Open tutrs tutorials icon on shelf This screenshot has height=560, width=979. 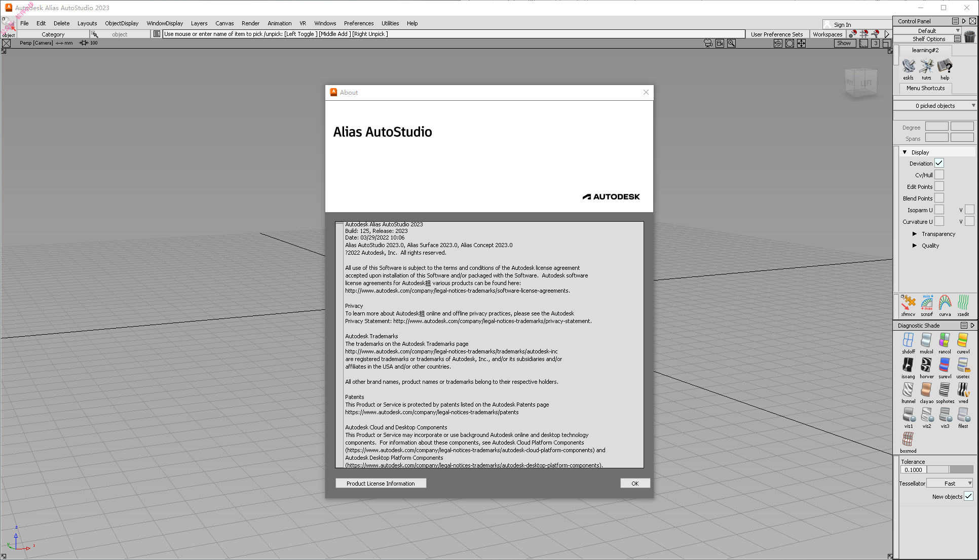click(927, 69)
